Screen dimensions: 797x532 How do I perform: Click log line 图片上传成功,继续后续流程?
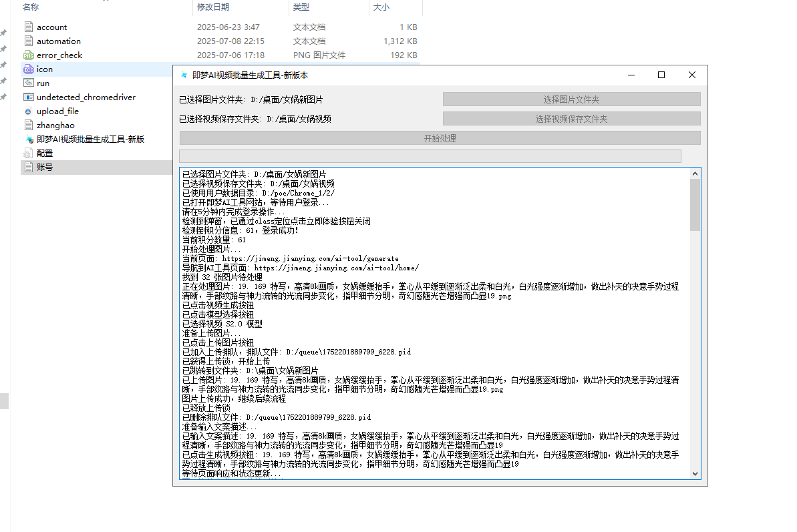(234, 398)
